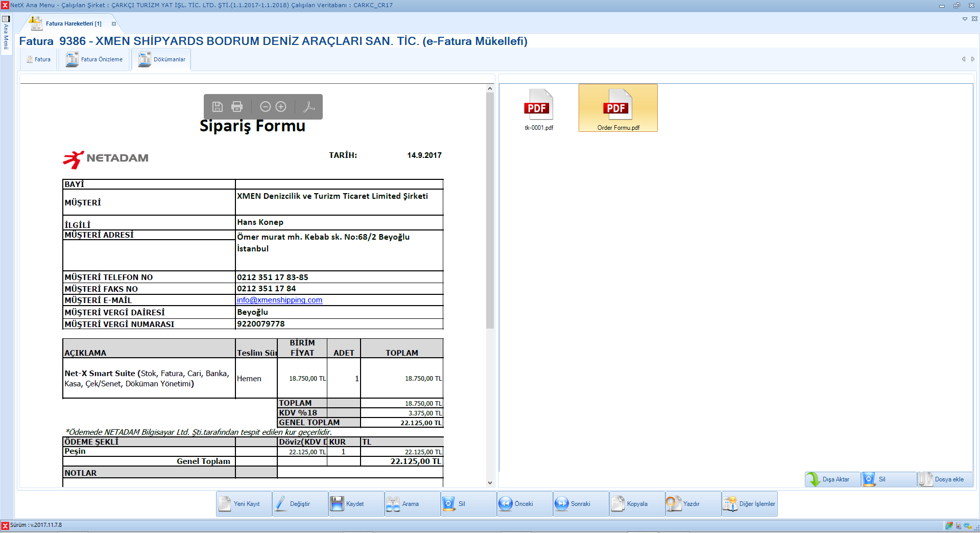Viewport: 980px width, 533px height.
Task: Switch to the Fatura tab
Action: [x=39, y=59]
